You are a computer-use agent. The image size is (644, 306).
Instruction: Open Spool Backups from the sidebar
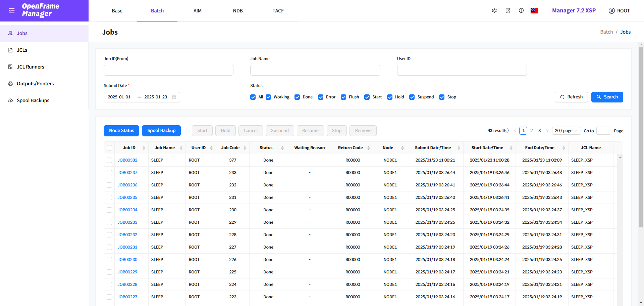(x=33, y=100)
